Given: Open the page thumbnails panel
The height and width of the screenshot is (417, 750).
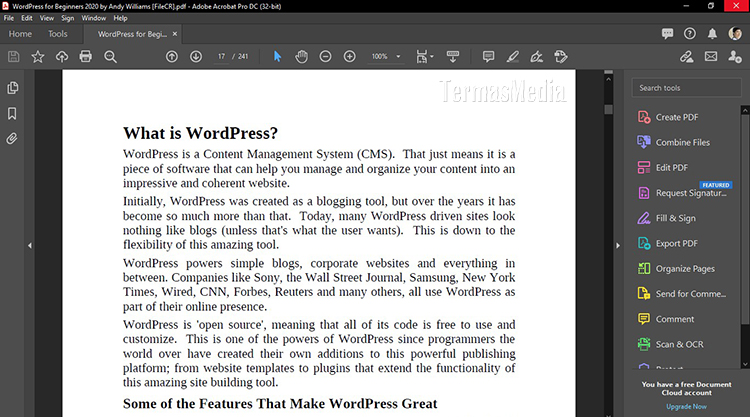Looking at the screenshot, I should pos(12,88).
